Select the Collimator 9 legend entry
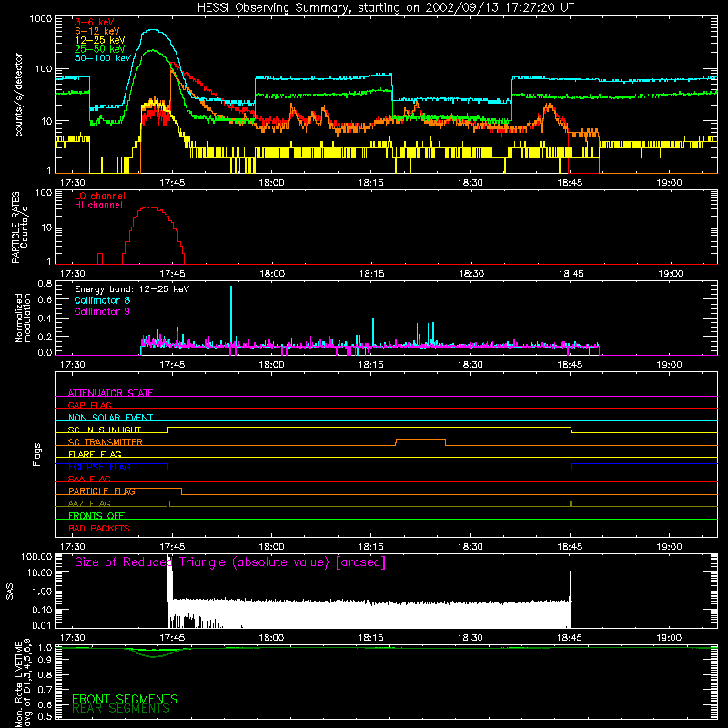 [x=102, y=311]
